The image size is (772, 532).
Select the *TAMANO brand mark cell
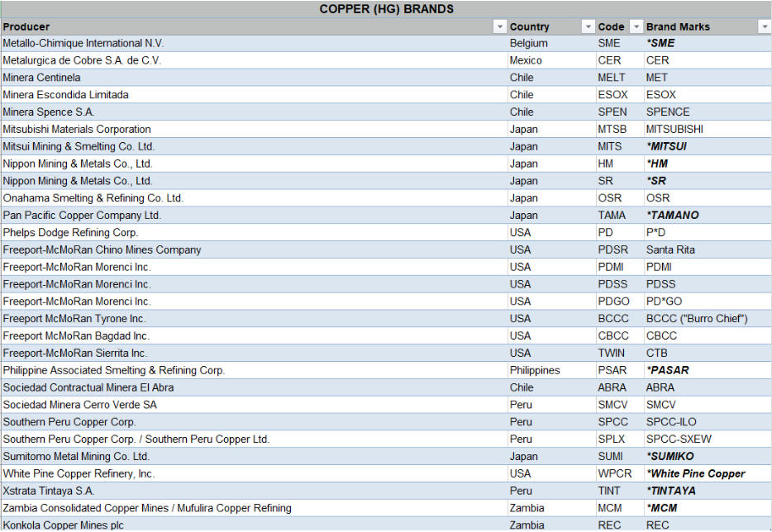tap(708, 216)
